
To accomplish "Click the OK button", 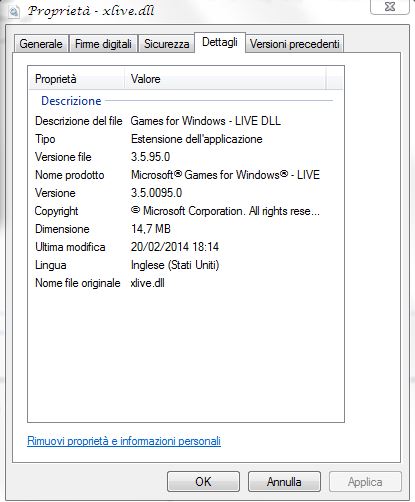I will tap(203, 481).
